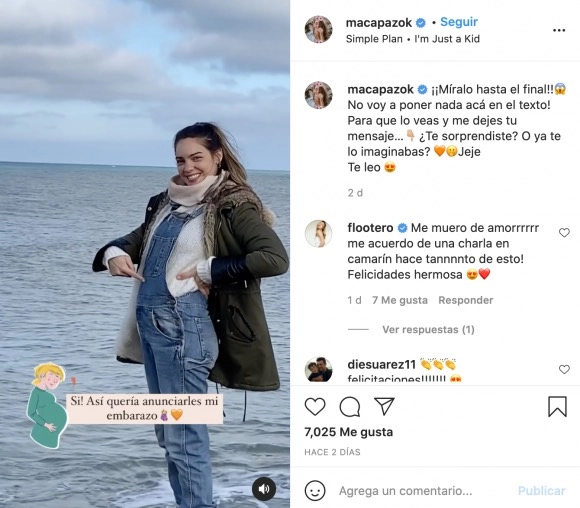Like flootero's comment with heart

564,233
